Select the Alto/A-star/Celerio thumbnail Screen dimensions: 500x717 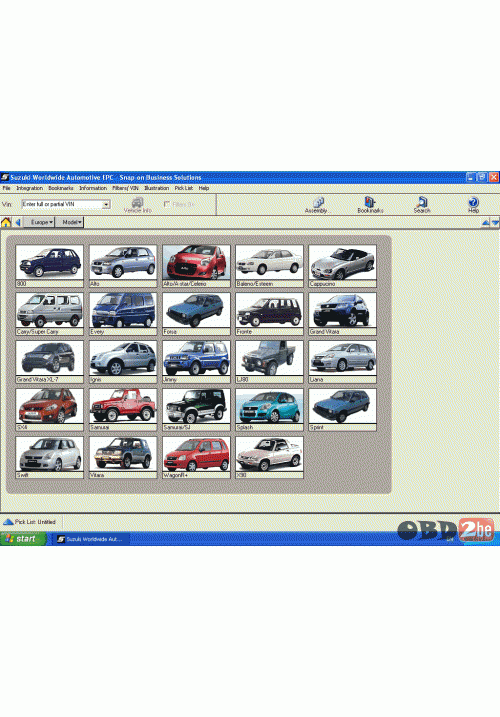coord(196,266)
